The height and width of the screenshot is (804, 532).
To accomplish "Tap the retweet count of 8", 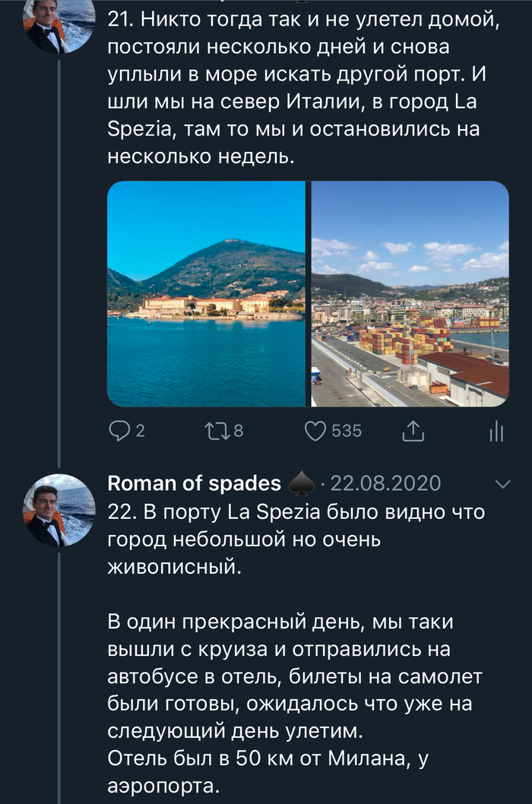I will 238,431.
